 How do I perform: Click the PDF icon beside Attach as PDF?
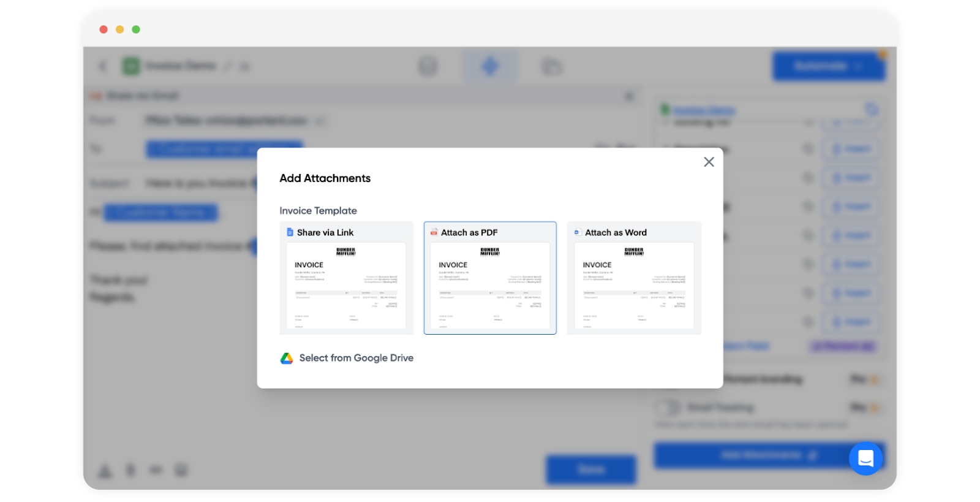[x=434, y=232]
